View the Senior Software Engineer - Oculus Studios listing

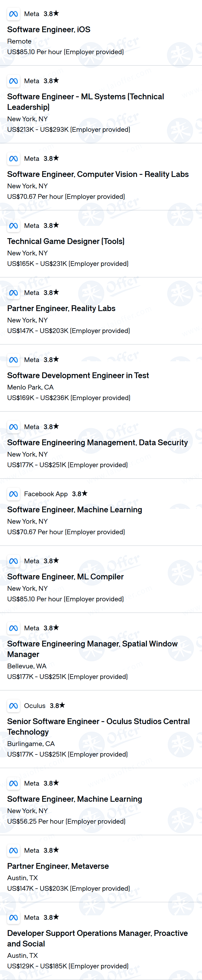[x=98, y=727]
